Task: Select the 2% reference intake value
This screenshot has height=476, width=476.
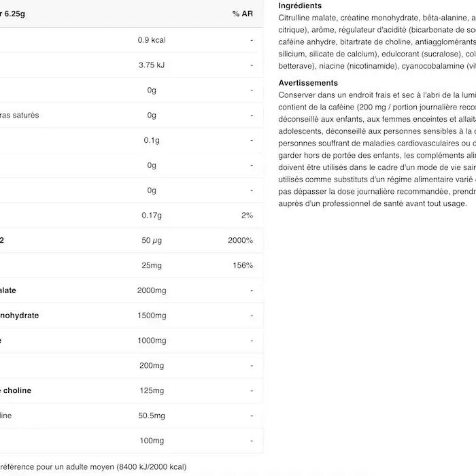Action: (x=247, y=216)
